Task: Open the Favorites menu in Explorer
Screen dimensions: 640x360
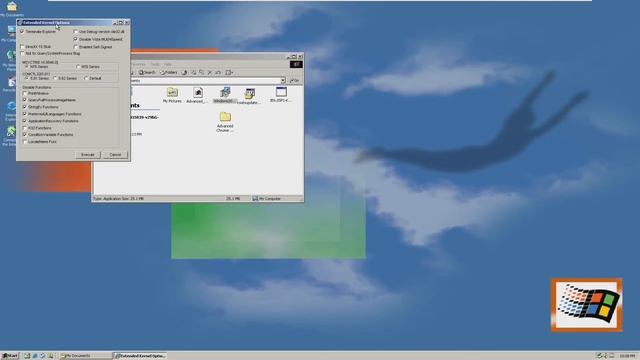Action: click(x=138, y=64)
